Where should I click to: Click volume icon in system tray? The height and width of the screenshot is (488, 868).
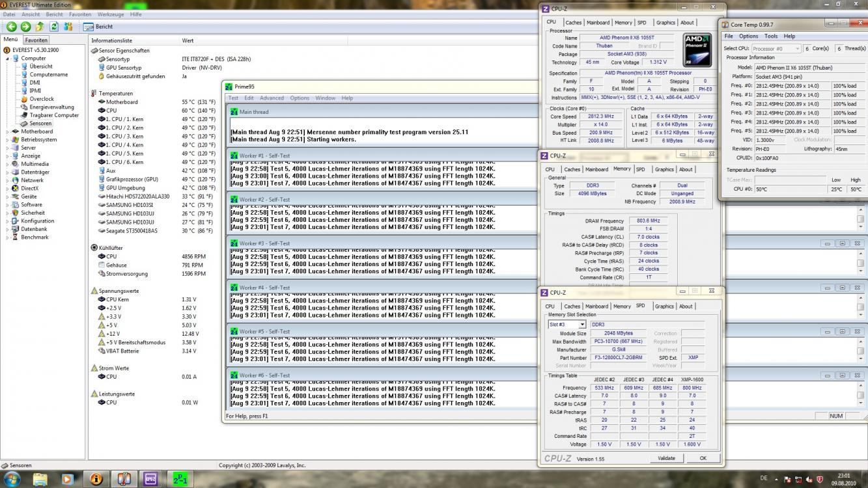click(809, 479)
